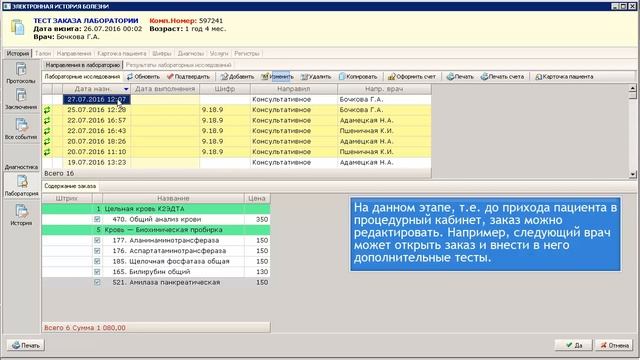Screen dimensions: 640x360
Task: Click green sync icon on 22.07.2016 16:57 row
Action: click(x=47, y=120)
